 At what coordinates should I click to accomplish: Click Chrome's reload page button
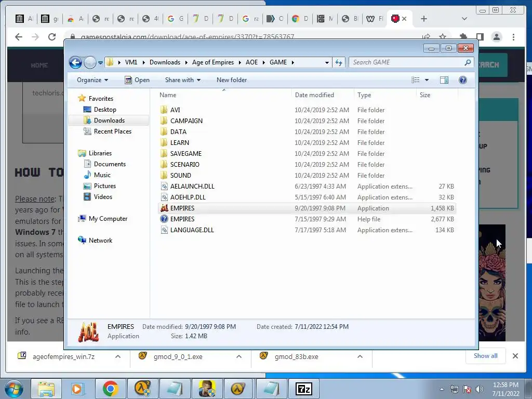click(x=52, y=37)
